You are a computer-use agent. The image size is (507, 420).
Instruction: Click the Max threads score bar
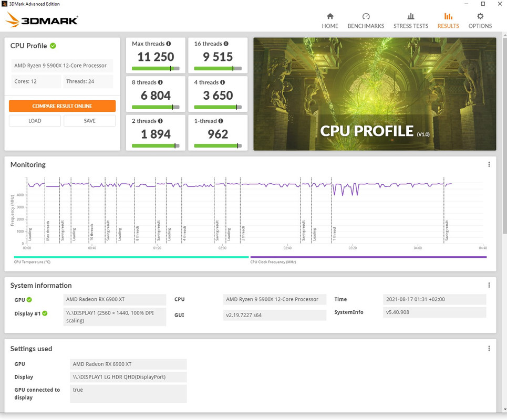click(x=156, y=68)
